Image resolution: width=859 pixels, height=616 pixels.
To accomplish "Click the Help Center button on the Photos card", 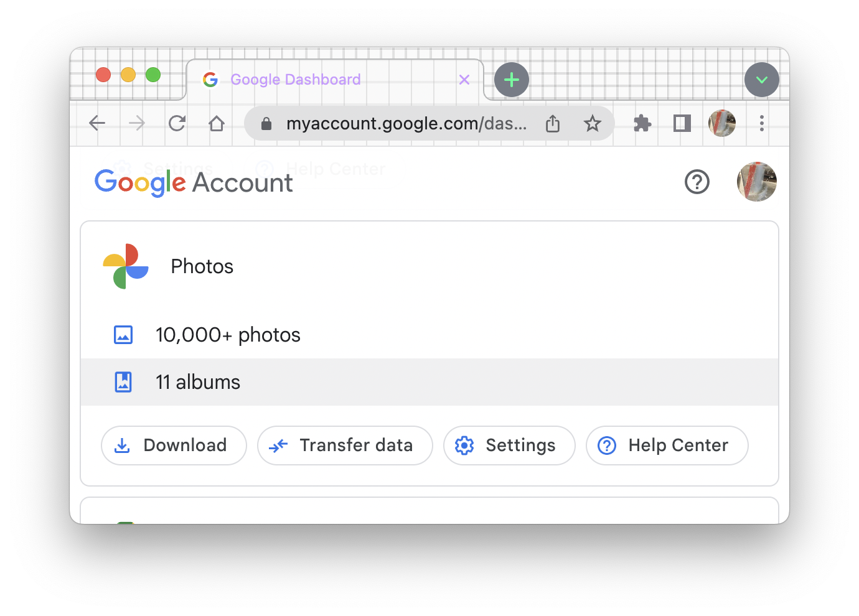I will 667,446.
